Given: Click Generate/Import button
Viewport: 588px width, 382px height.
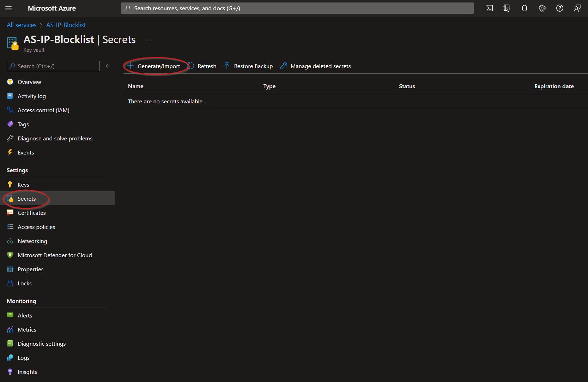Looking at the screenshot, I should 154,66.
